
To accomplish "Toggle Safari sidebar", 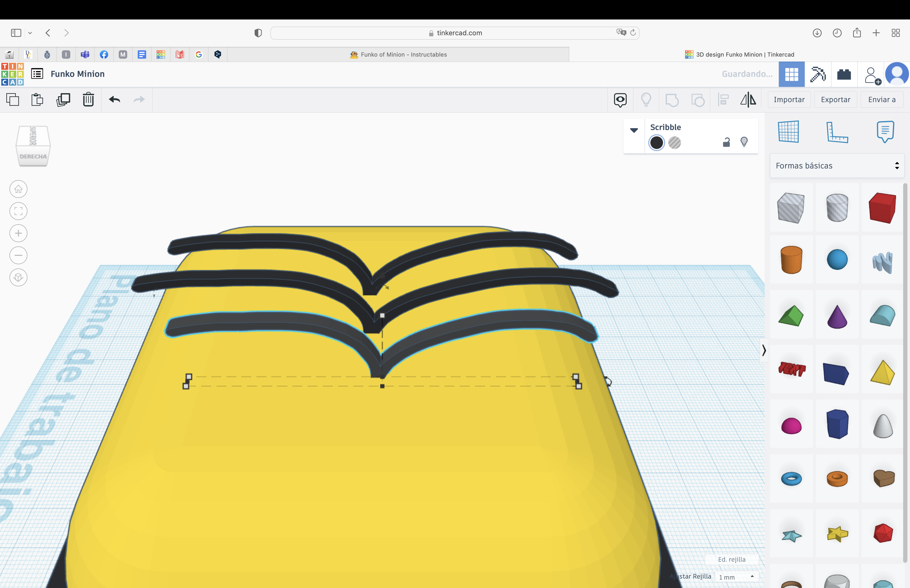I will (16, 33).
